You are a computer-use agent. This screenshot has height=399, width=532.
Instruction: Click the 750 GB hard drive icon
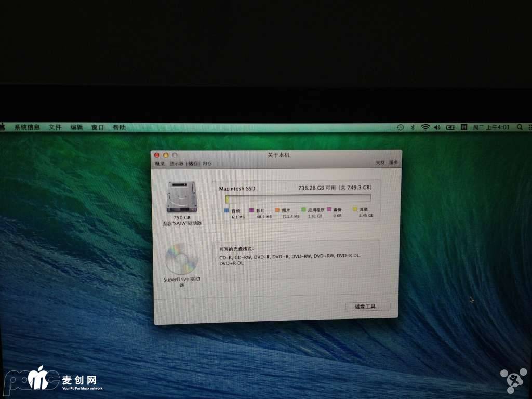coord(181,197)
